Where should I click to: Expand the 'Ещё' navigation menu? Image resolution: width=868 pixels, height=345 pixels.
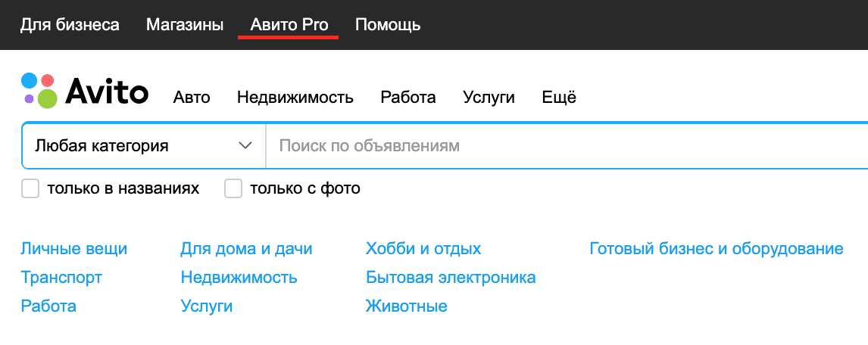click(559, 97)
